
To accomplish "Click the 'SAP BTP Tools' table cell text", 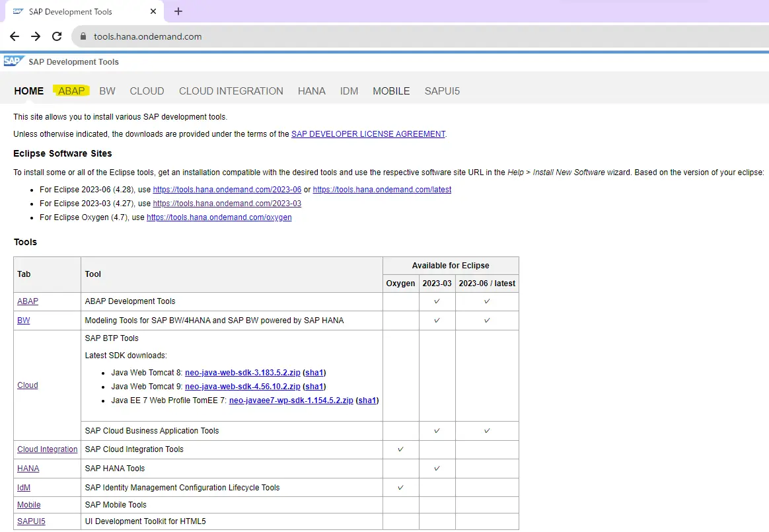I will 112,338.
